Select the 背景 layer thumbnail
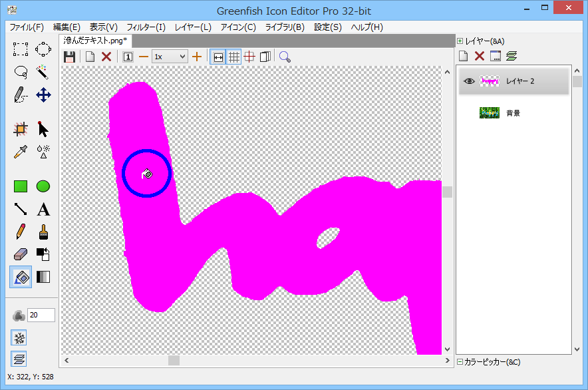 [490, 112]
